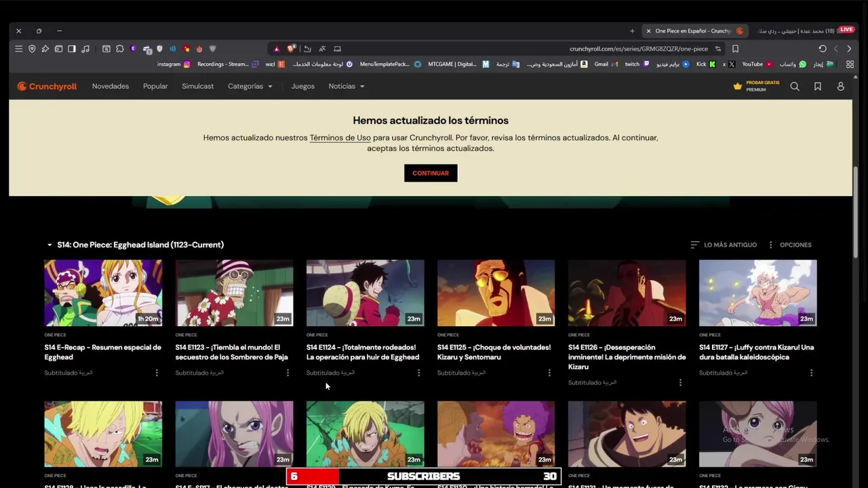The image size is (868, 488).
Task: Open Brave Rewards triangle icon
Action: [277, 49]
